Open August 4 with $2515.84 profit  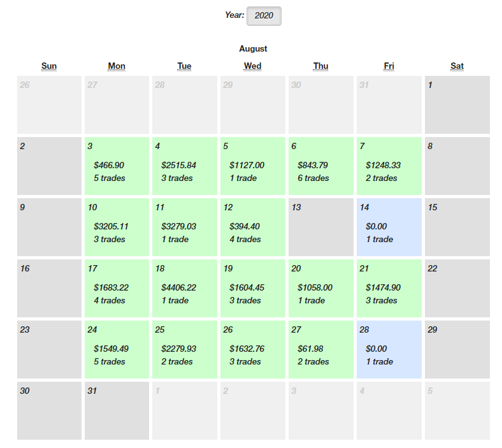tap(184, 166)
